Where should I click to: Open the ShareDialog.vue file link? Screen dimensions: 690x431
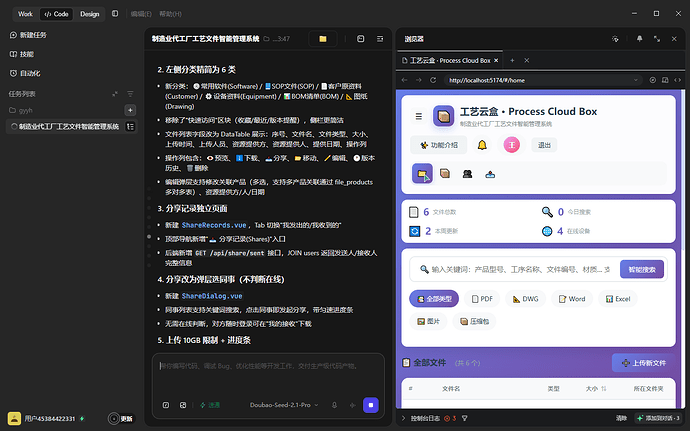(212, 296)
